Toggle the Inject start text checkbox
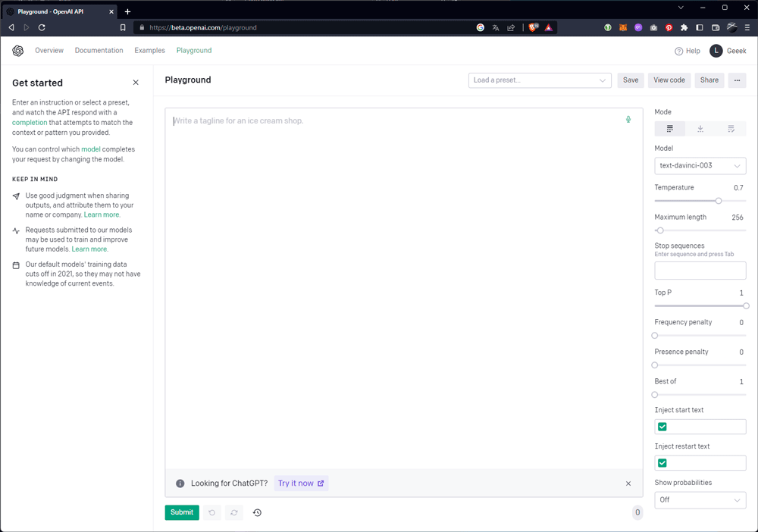 click(662, 427)
